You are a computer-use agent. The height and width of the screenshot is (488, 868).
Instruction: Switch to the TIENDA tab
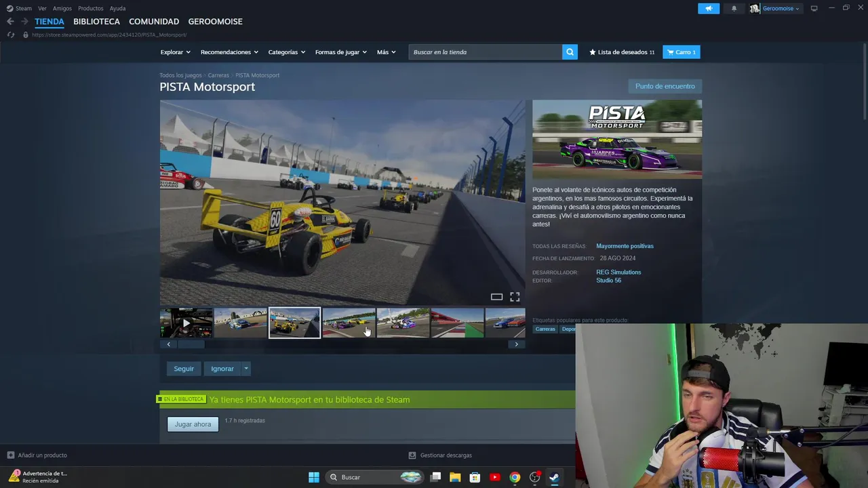pos(50,22)
